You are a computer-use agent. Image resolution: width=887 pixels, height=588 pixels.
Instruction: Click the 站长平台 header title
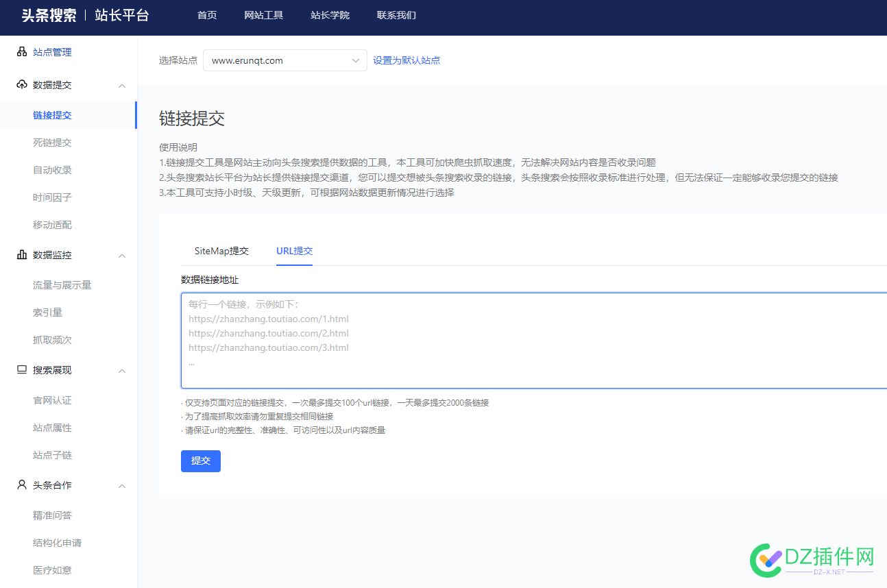(122, 15)
